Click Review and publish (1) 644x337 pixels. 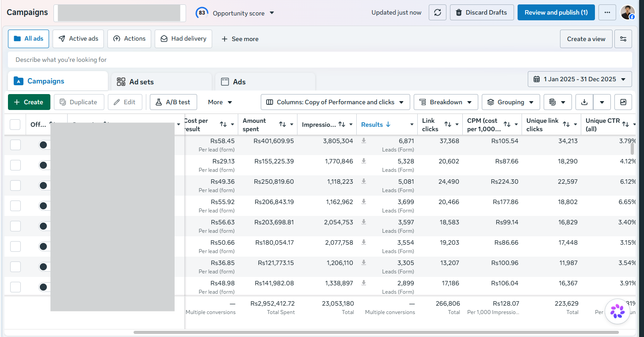pos(556,12)
